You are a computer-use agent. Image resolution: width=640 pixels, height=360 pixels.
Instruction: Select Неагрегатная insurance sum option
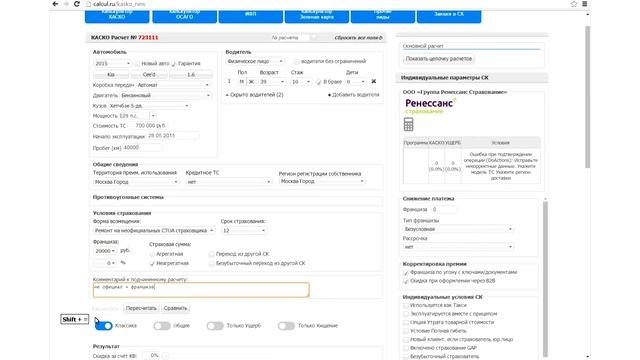pyautogui.click(x=152, y=264)
